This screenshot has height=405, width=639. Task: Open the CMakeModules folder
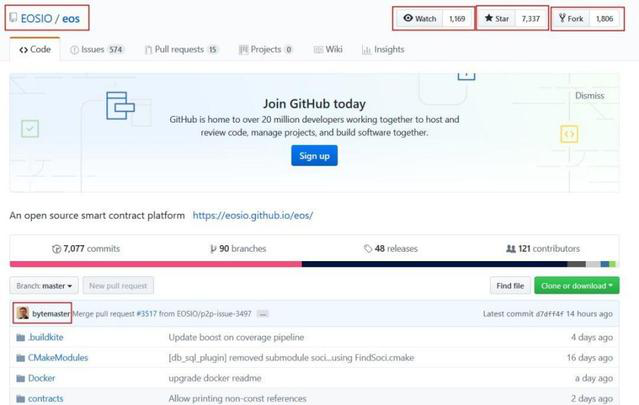(58, 358)
